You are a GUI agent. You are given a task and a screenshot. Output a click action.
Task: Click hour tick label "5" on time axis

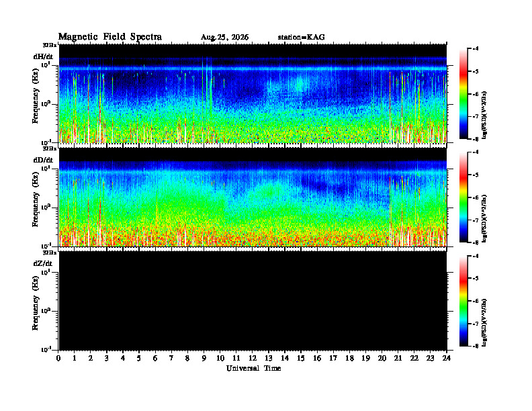139,358
